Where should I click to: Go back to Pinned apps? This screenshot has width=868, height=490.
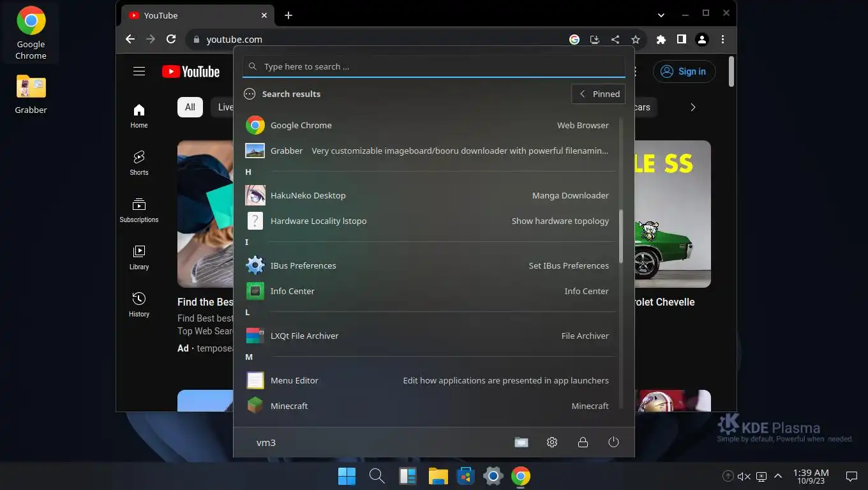598,94
